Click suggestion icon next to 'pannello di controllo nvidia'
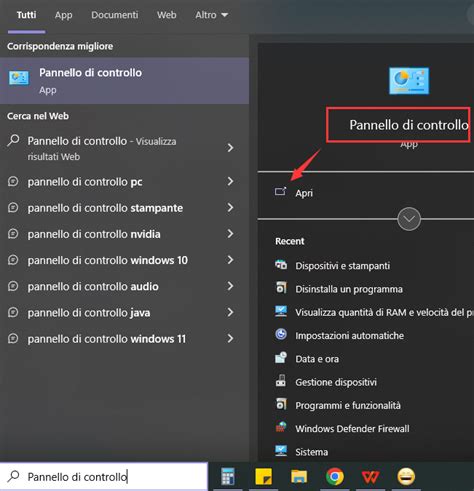This screenshot has height=491, width=474. point(13,234)
